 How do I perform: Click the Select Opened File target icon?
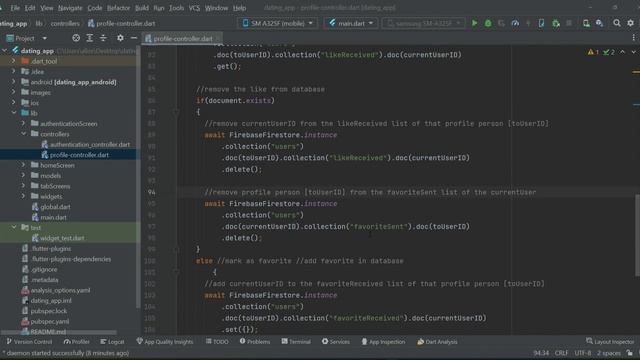(76, 38)
